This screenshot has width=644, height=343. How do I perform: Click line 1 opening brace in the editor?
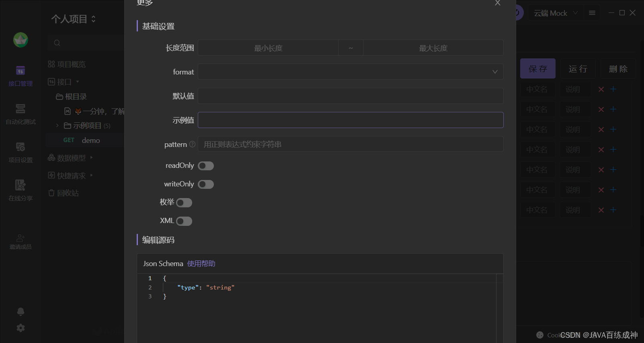[x=164, y=278]
